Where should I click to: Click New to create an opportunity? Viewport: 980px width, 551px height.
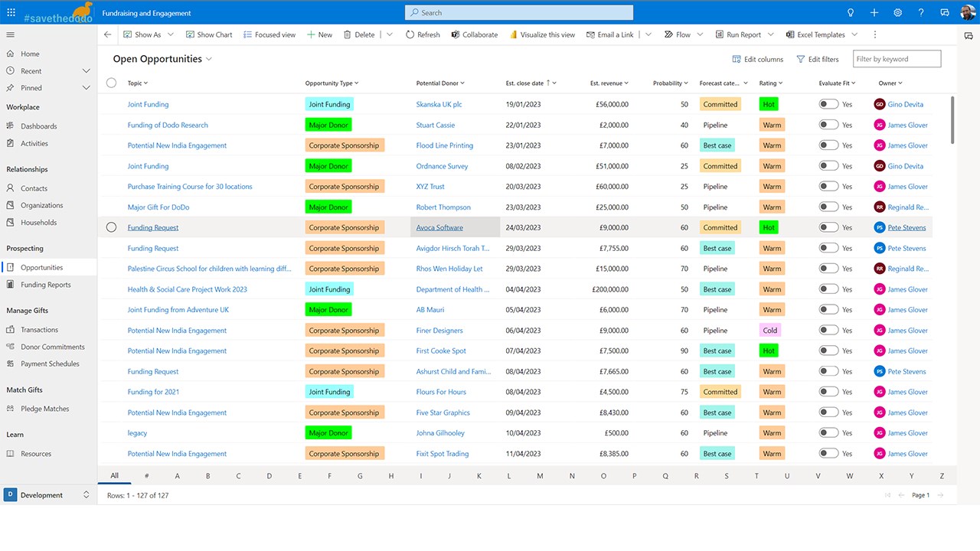tap(319, 34)
